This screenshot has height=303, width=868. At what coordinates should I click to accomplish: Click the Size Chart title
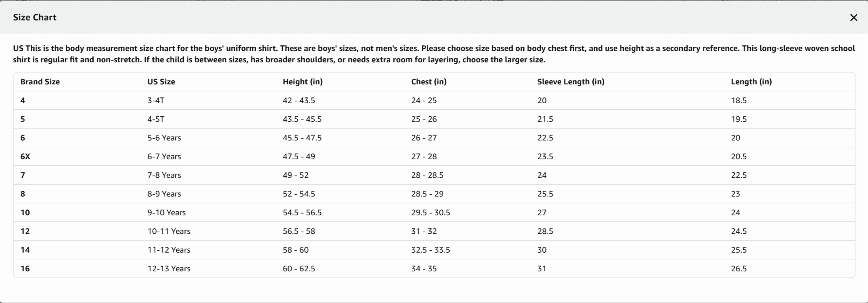35,17
